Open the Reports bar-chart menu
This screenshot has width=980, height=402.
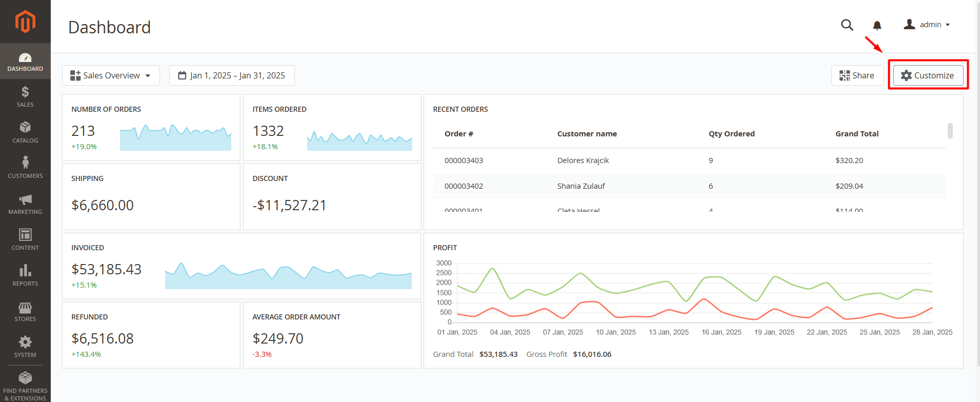pyautogui.click(x=25, y=275)
